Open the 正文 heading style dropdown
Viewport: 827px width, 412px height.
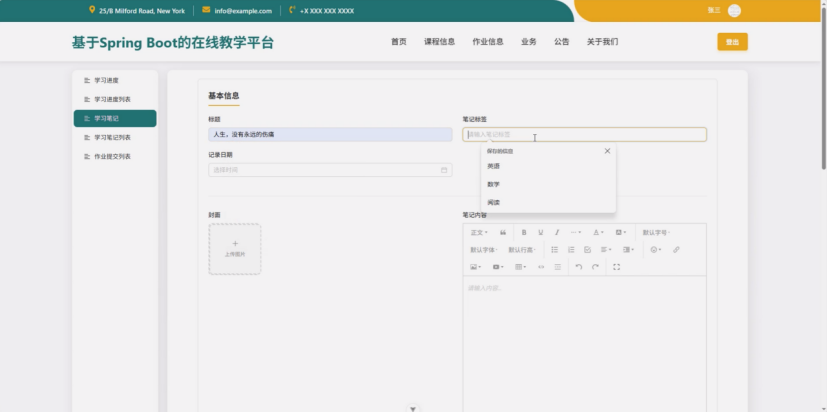click(x=479, y=233)
